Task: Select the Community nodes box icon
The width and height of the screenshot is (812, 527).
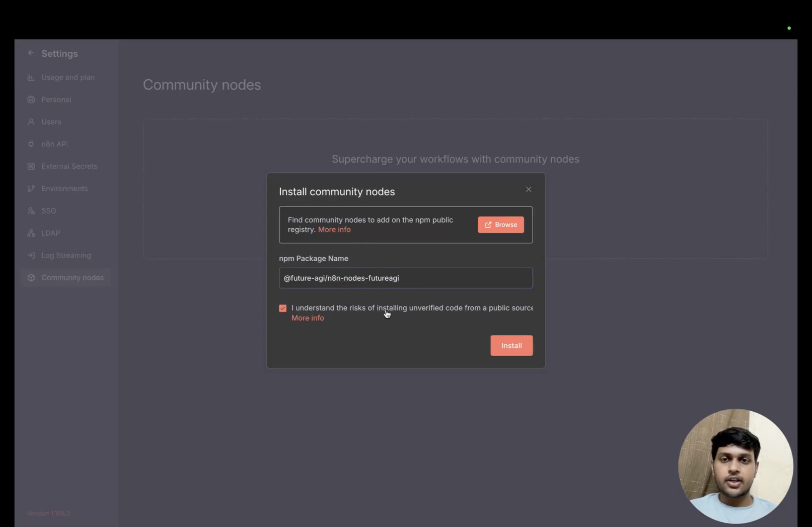Action: [31, 277]
